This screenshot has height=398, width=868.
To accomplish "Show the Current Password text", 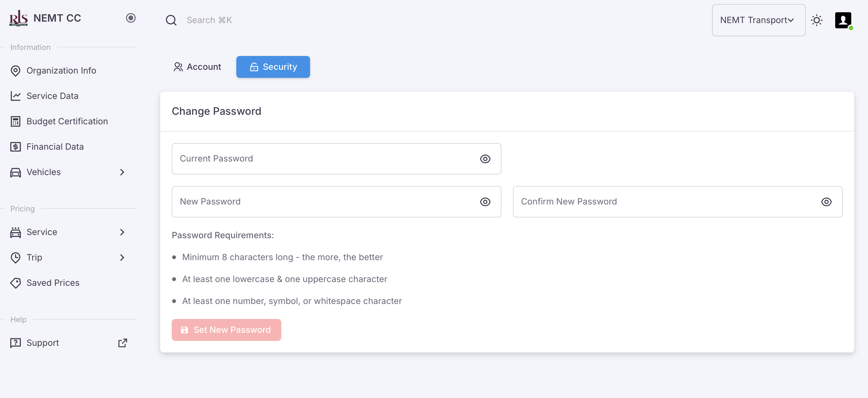I will pyautogui.click(x=485, y=159).
